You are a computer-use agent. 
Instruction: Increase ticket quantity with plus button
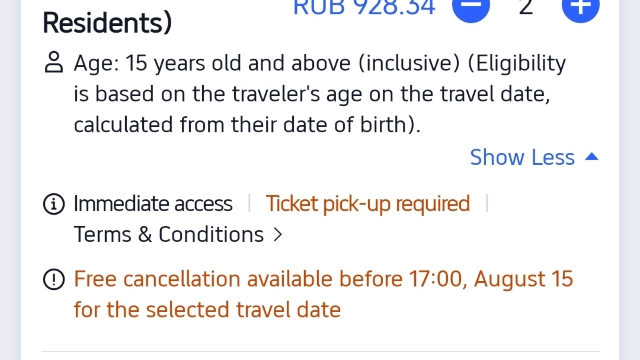coord(580,7)
